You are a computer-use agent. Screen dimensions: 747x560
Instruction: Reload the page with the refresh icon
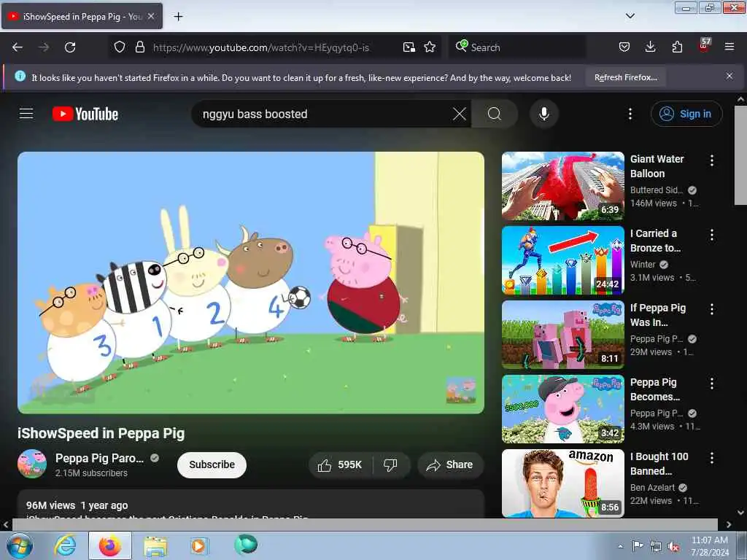pyautogui.click(x=70, y=47)
